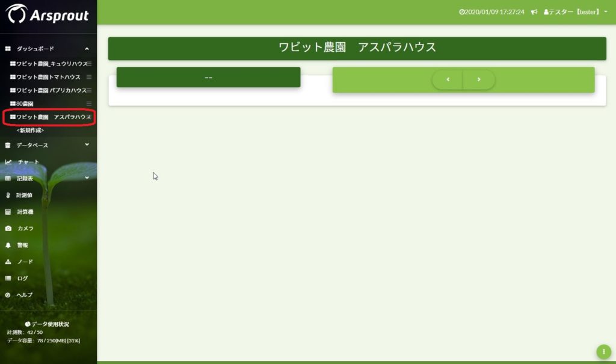Image resolution: width=616 pixels, height=364 pixels.
Task: Click the clock icon in header
Action: click(x=461, y=12)
